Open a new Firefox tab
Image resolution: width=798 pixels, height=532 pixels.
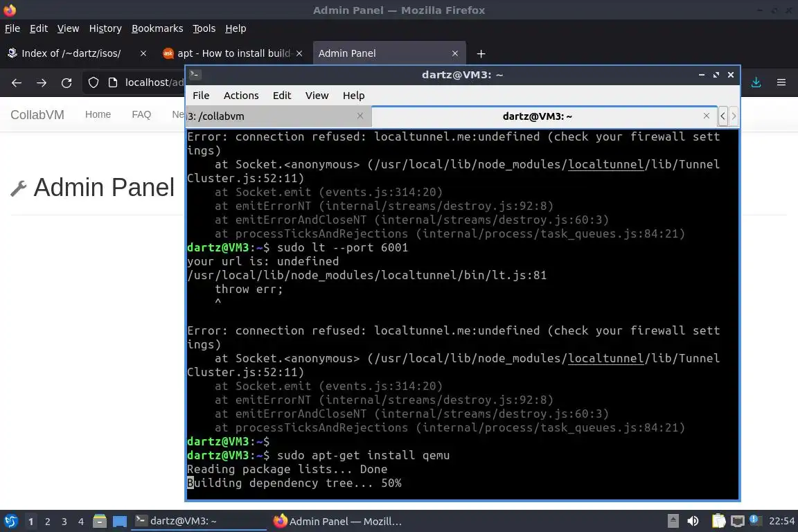481,53
